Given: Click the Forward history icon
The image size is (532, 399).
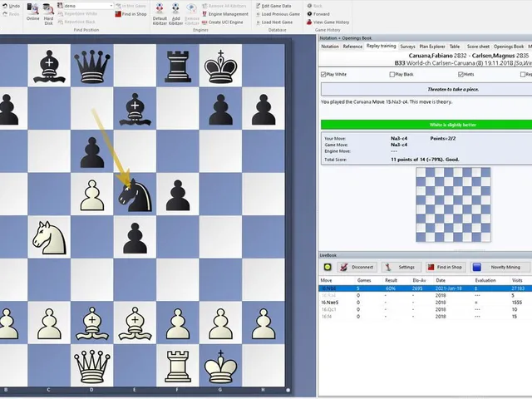Looking at the screenshot, I should click(x=309, y=14).
